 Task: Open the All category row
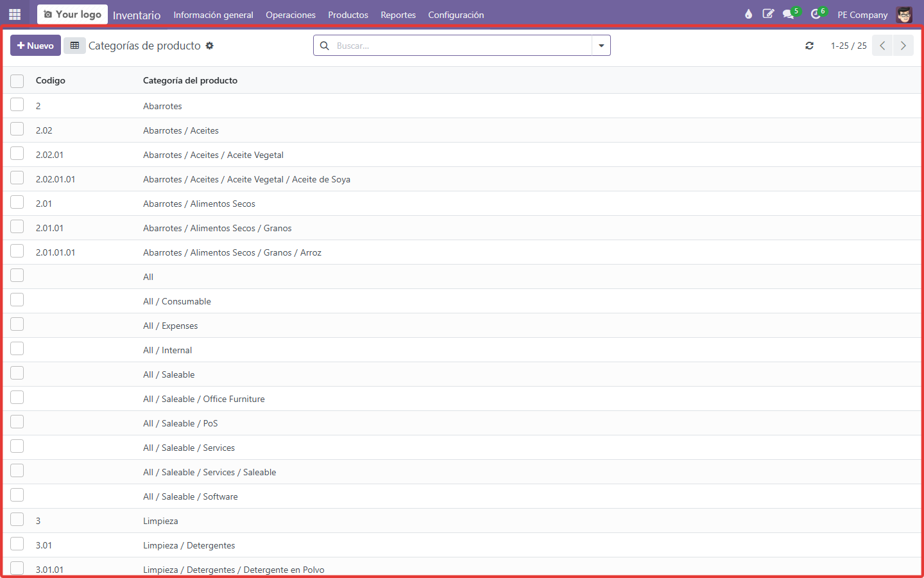[148, 277]
